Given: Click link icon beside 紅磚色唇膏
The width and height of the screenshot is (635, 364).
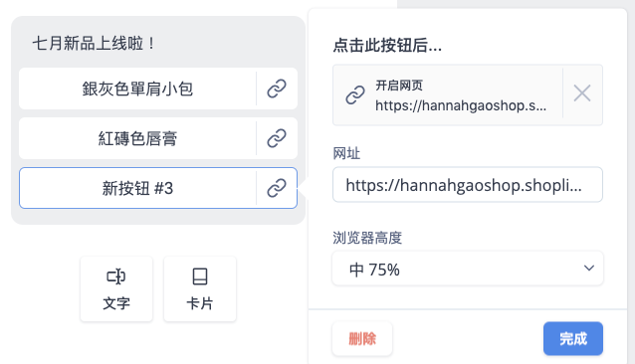Looking at the screenshot, I should click(x=277, y=138).
